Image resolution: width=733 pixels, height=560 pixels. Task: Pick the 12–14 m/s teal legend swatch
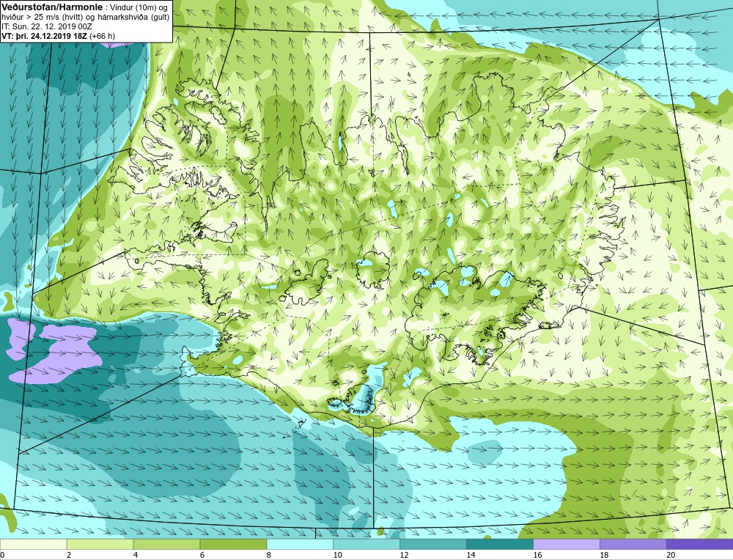point(433,544)
